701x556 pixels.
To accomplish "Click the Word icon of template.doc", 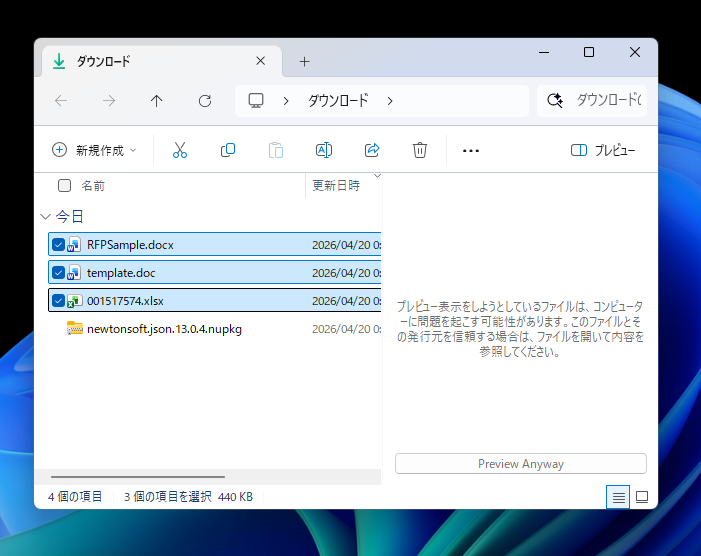I will click(74, 273).
